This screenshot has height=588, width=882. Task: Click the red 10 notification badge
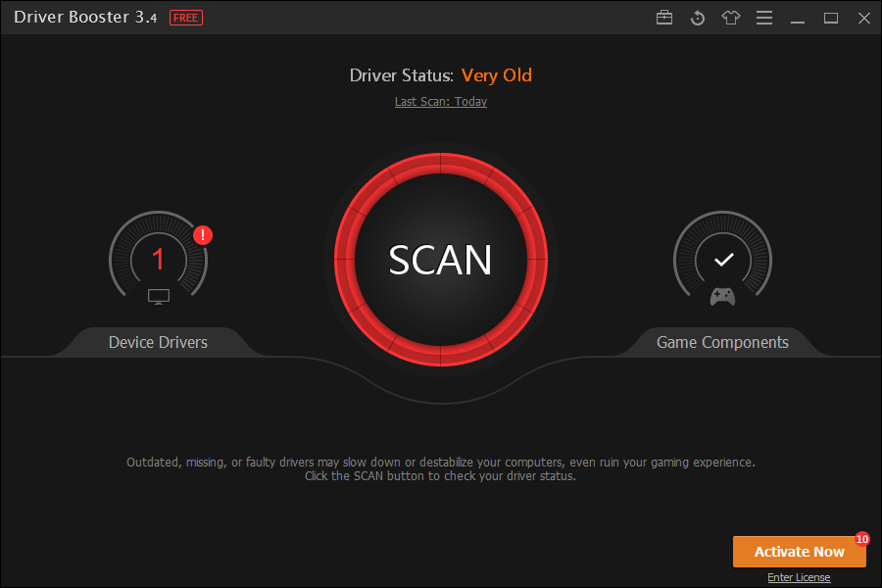pyautogui.click(x=862, y=539)
